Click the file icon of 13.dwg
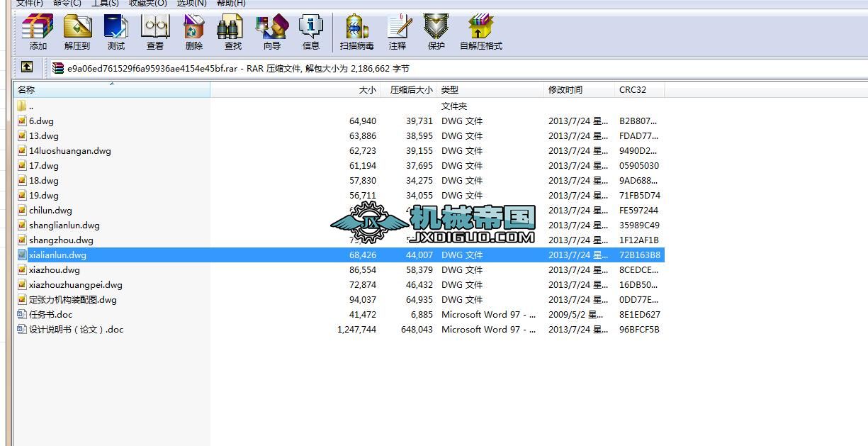The image size is (868, 446). [x=22, y=135]
